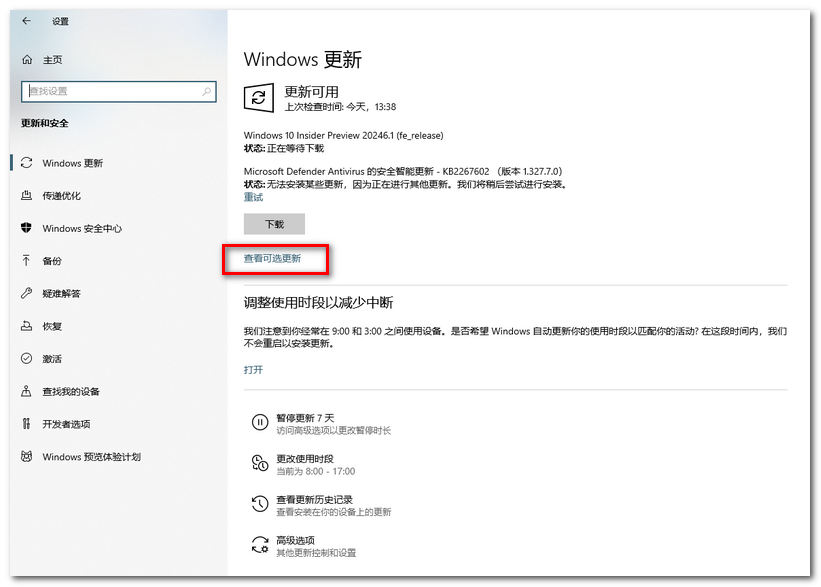Open 传递优化 in the sidebar
821x587 pixels.
[61, 196]
